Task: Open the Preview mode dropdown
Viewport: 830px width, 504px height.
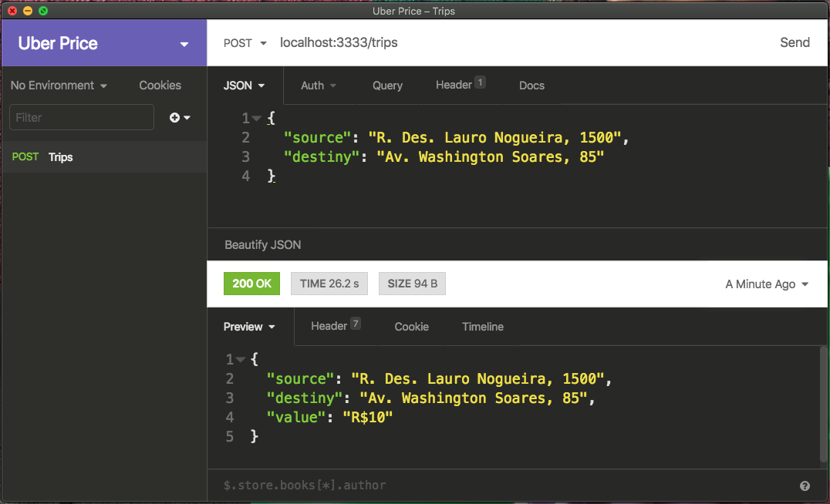Action: coord(249,327)
